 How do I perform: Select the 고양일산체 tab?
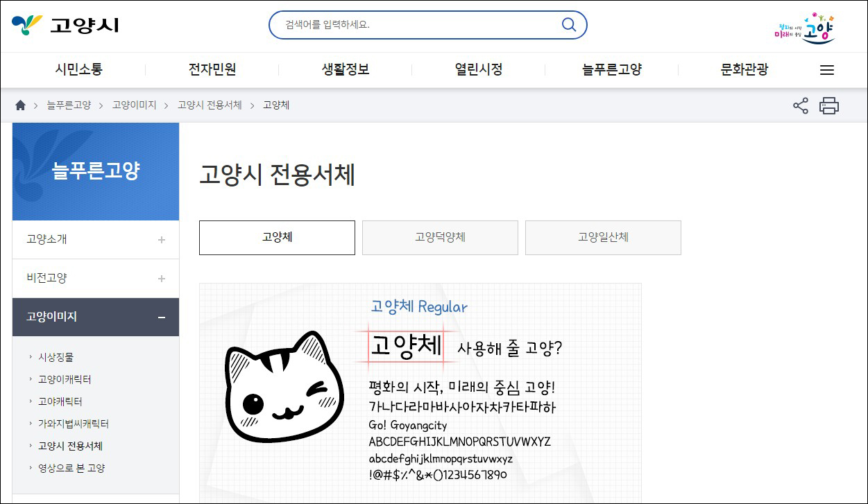(x=602, y=237)
